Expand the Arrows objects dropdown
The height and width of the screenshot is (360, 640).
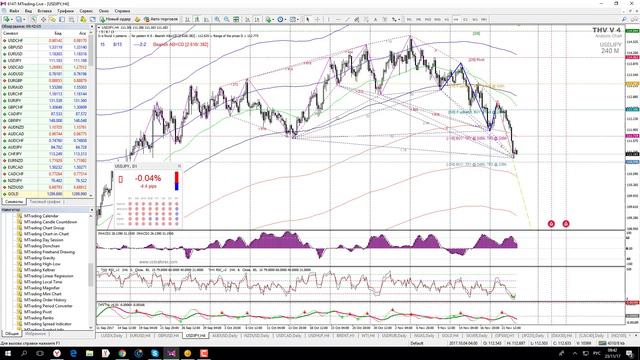tap(399, 19)
